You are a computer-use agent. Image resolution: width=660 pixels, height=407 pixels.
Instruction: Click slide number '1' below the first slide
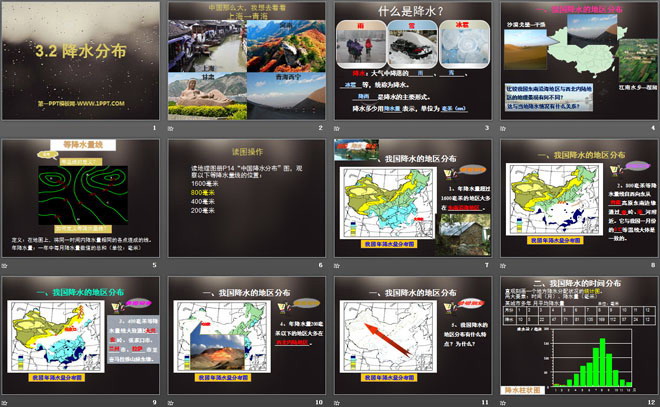point(154,128)
